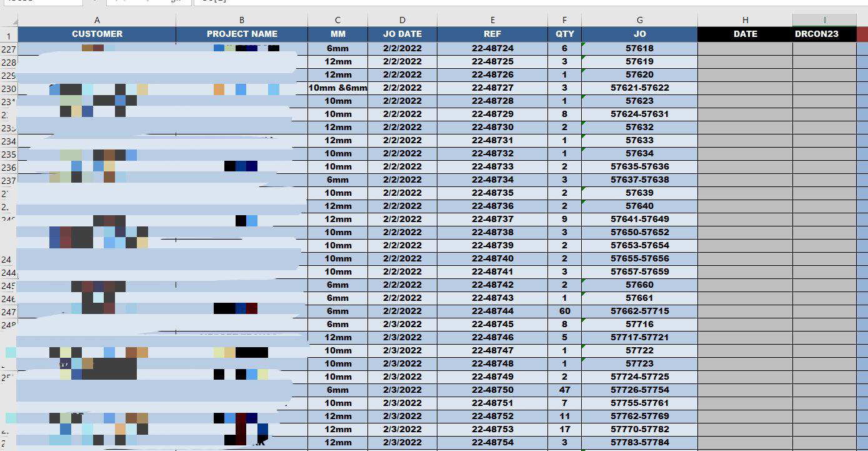This screenshot has width=868, height=451.
Task: Click the MM cell in row 22-48742
Action: 337,285
